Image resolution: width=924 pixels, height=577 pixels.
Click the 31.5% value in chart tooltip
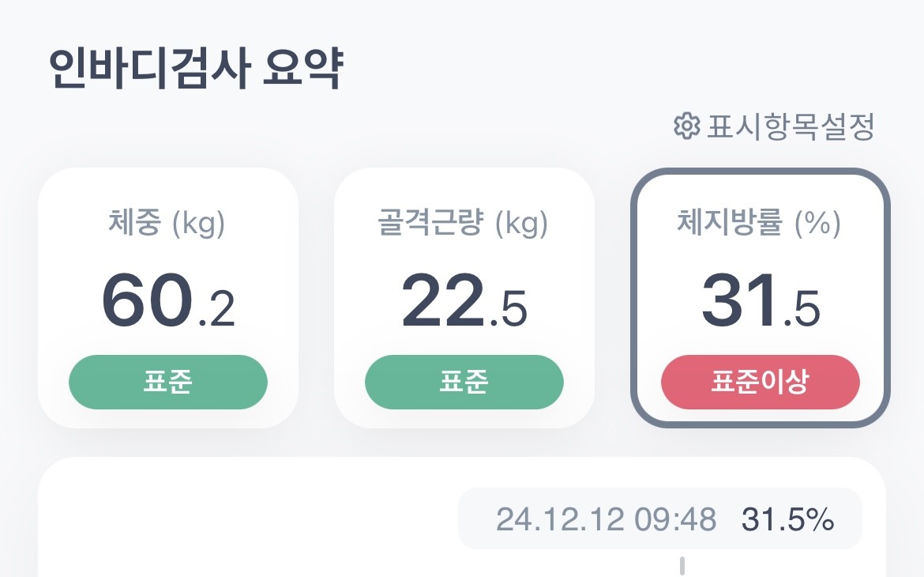[x=787, y=519]
